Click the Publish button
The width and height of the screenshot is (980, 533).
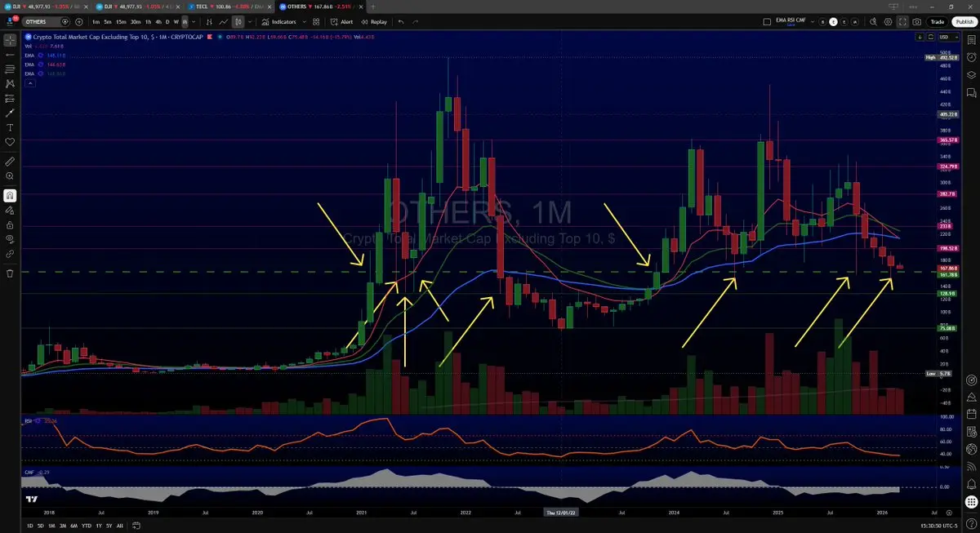[964, 22]
